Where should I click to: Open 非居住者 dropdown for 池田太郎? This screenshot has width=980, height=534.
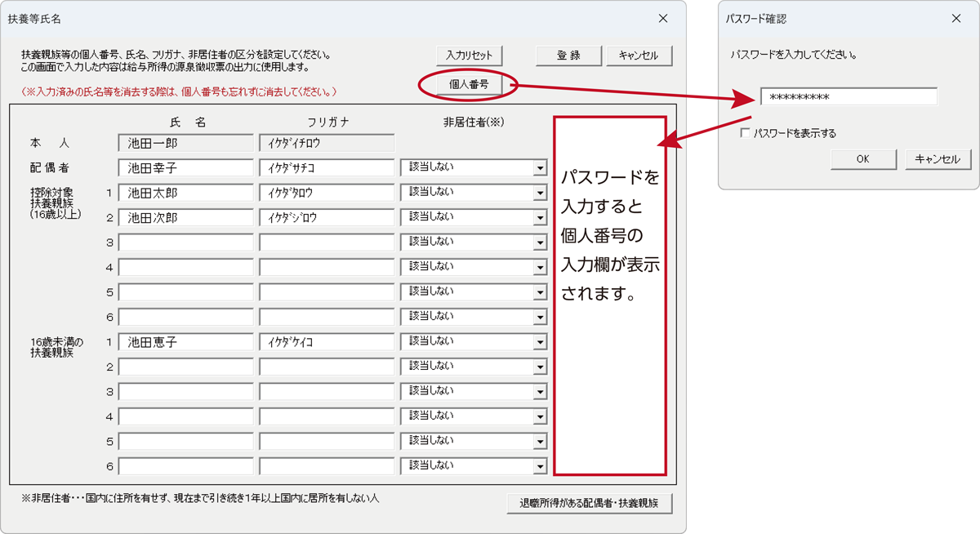click(539, 194)
